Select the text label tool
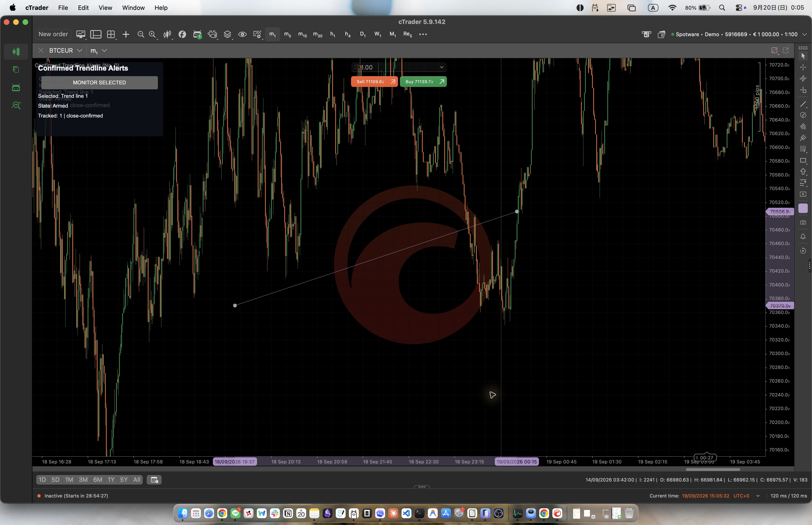Viewport: 812px width, 525px height. click(x=803, y=194)
